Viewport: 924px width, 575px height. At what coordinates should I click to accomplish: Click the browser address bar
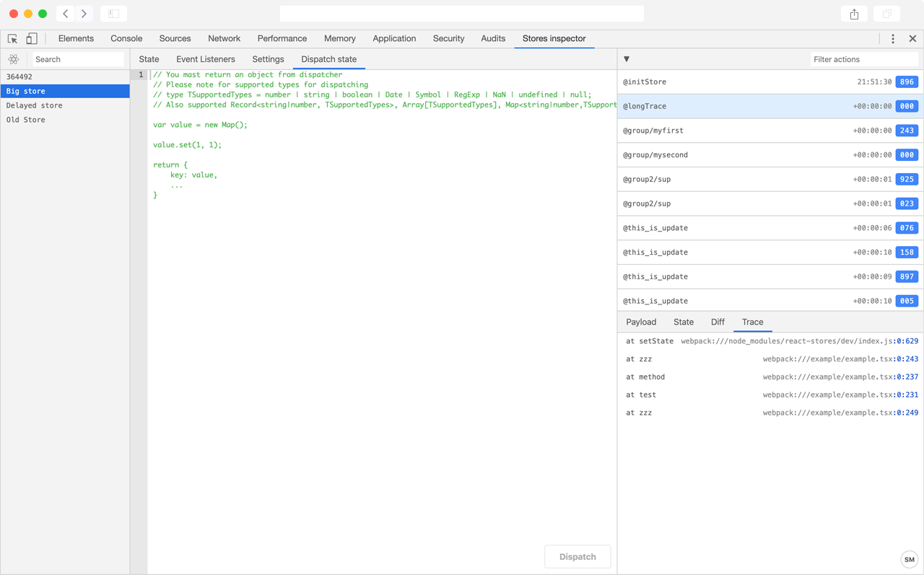pos(462,14)
